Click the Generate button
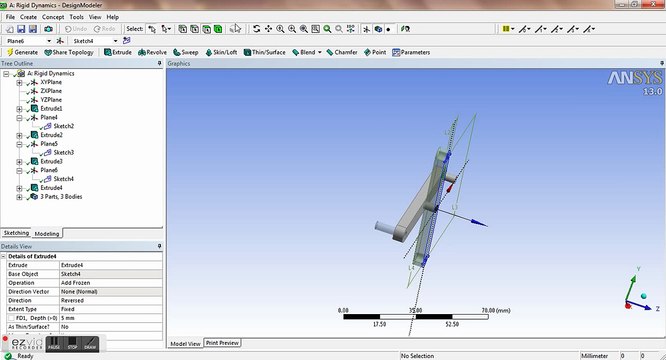Screen dimensions: 666x360 tap(23, 52)
